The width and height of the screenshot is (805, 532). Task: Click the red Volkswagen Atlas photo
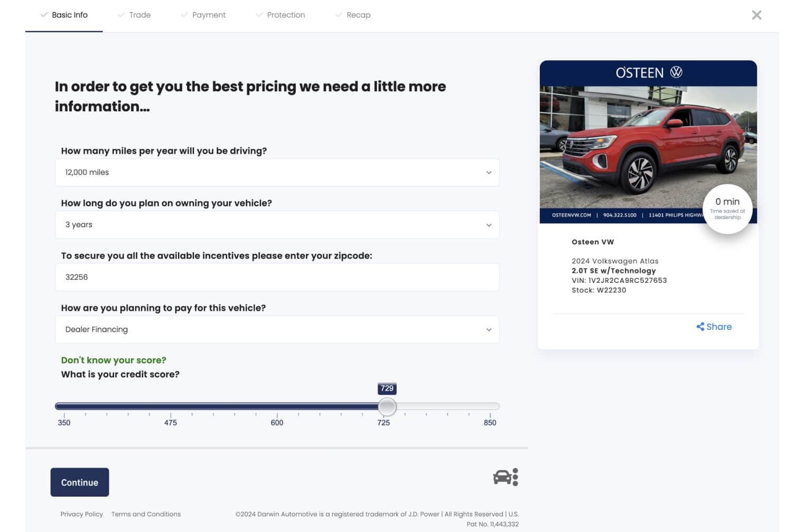pos(648,147)
